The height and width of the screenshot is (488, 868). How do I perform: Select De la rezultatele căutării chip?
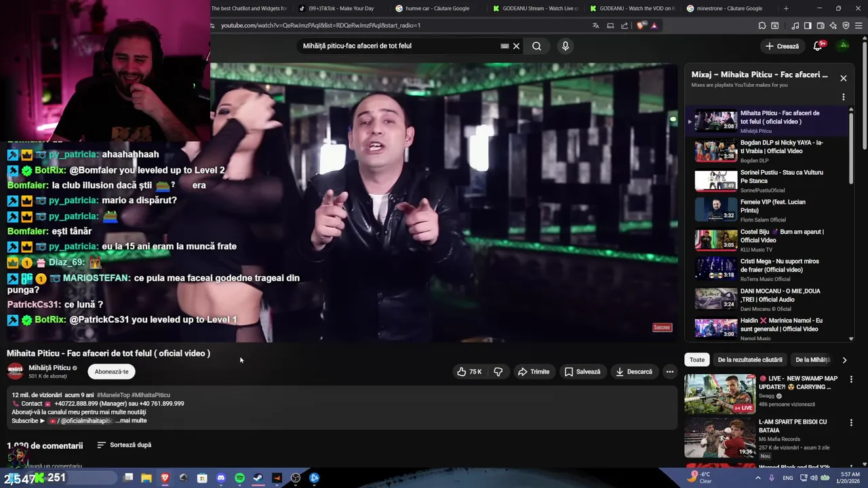pyautogui.click(x=750, y=360)
